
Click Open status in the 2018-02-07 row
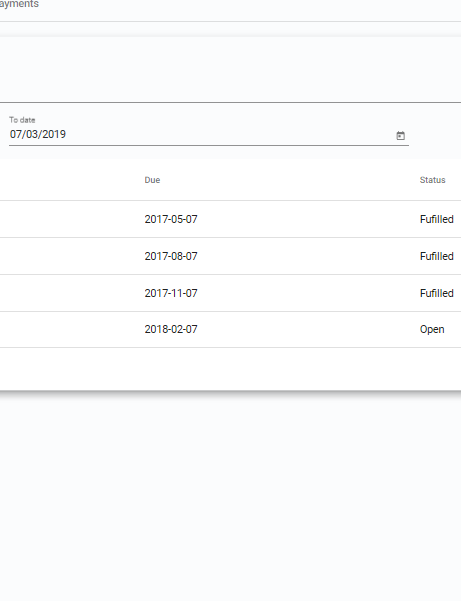(x=432, y=330)
